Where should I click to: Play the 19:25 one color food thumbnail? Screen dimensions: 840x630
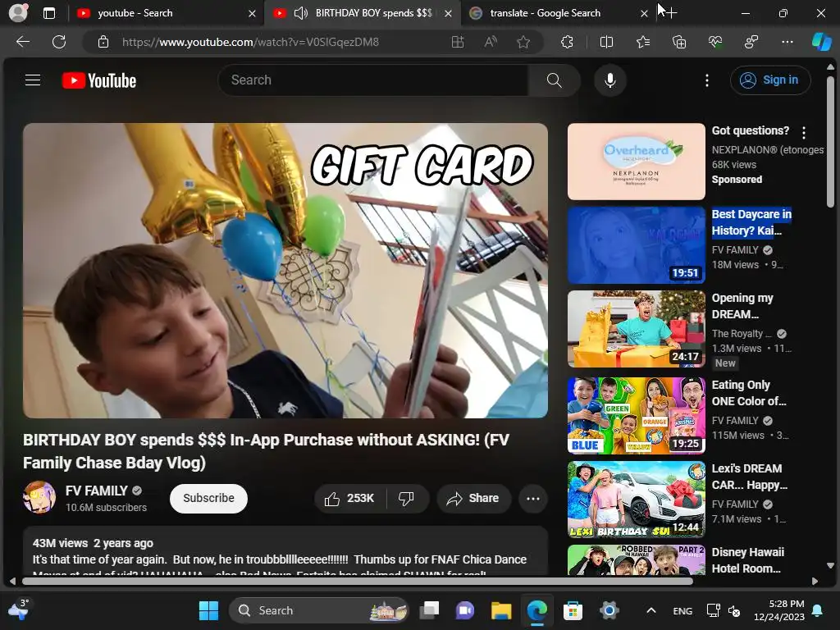[x=636, y=416]
